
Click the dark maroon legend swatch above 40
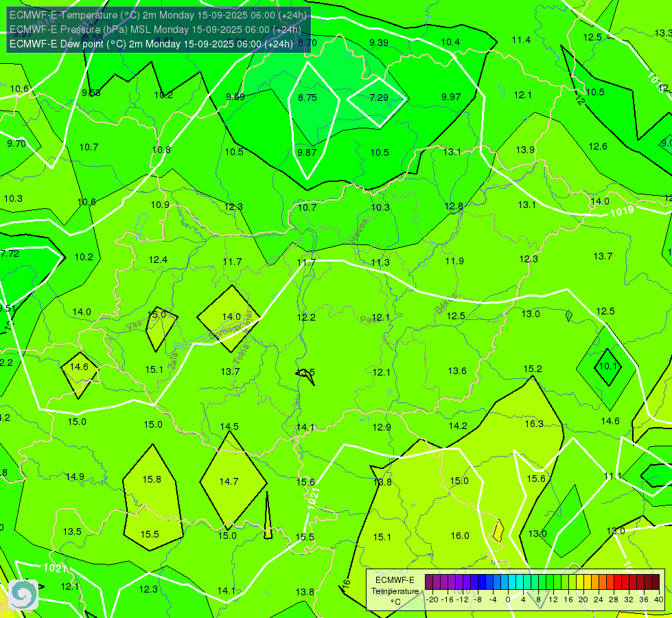pyautogui.click(x=656, y=582)
